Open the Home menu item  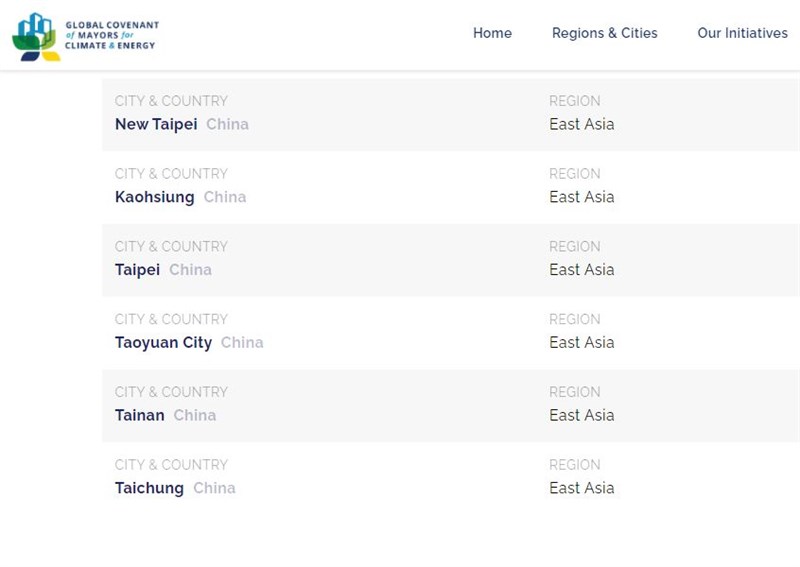(492, 33)
